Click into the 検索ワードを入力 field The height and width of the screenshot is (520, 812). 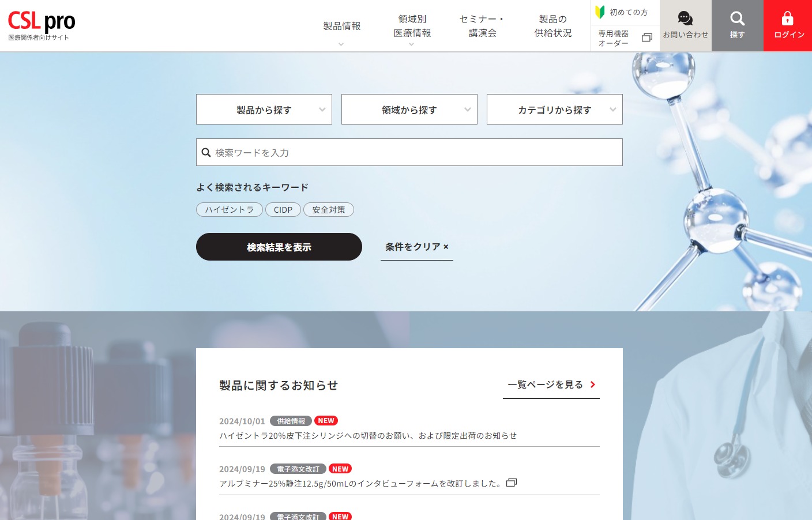pyautogui.click(x=415, y=153)
